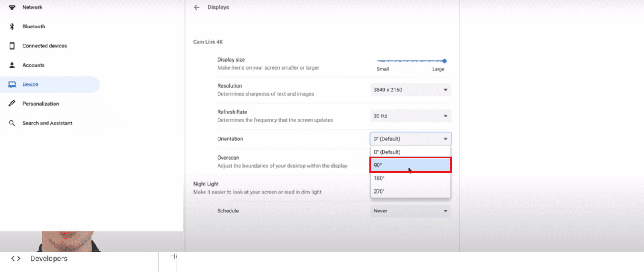644x272 pixels.
Task: Click the Personalization brush icon
Action: (x=12, y=104)
